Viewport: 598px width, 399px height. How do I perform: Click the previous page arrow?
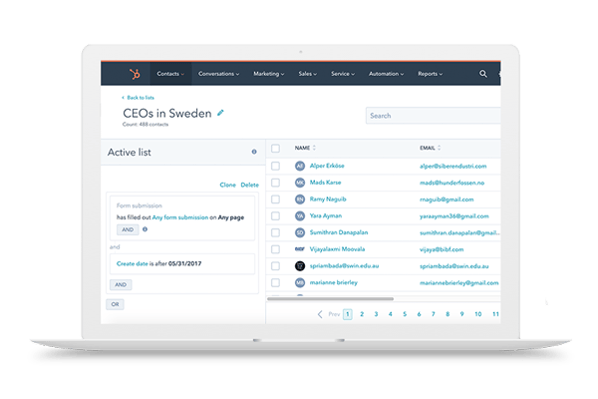(320, 314)
